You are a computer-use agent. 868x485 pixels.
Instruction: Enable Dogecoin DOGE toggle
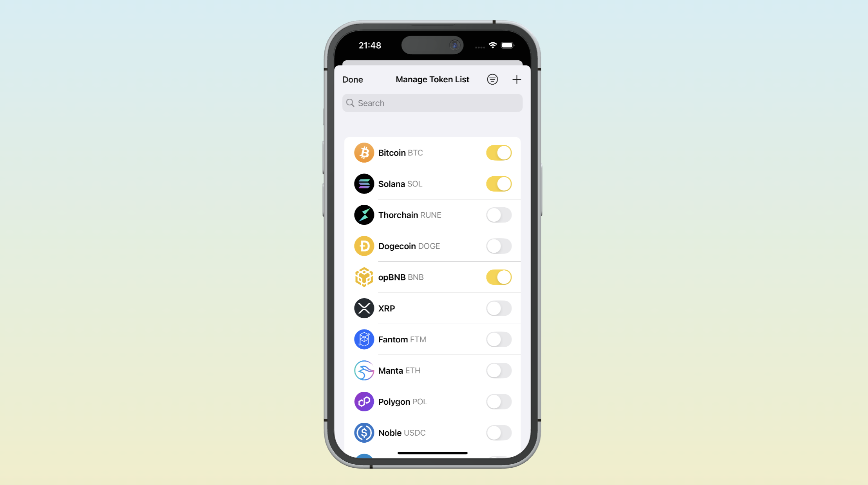point(498,246)
